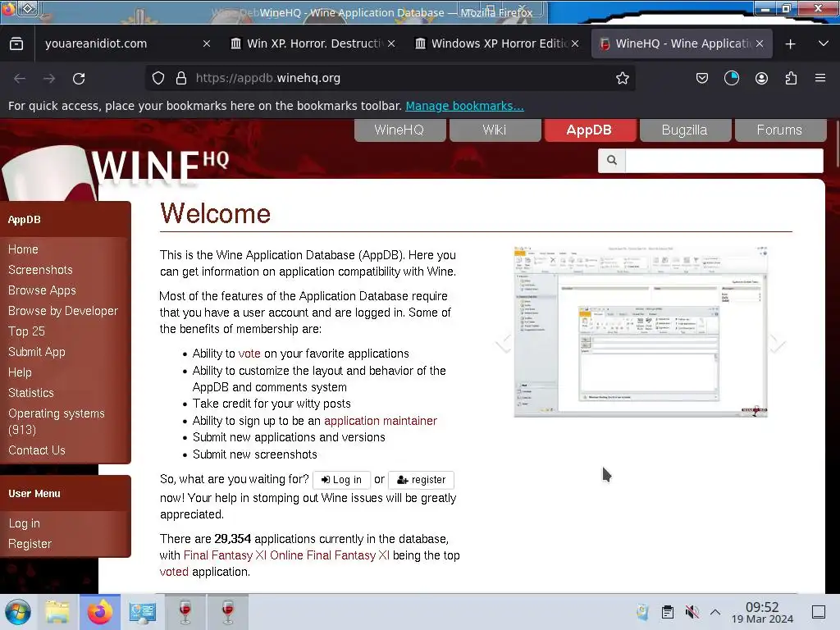
Task: Click the muted volume tray icon
Action: point(692,612)
